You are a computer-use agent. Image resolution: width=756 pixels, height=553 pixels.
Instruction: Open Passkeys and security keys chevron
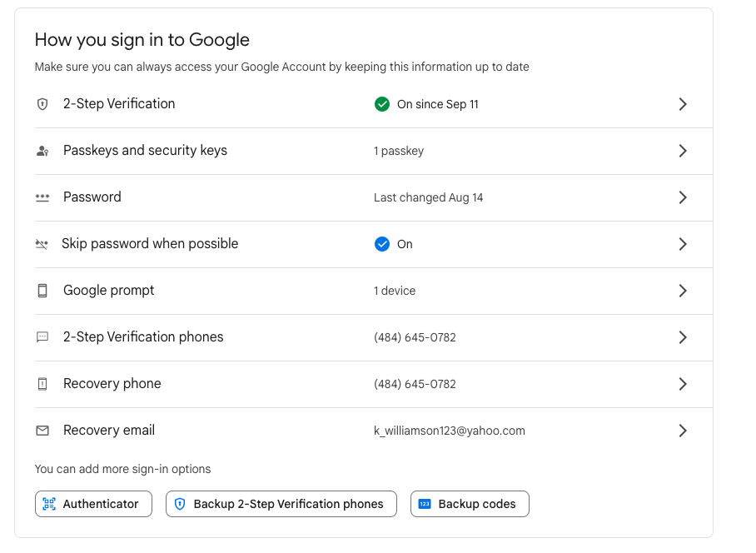pyautogui.click(x=683, y=151)
